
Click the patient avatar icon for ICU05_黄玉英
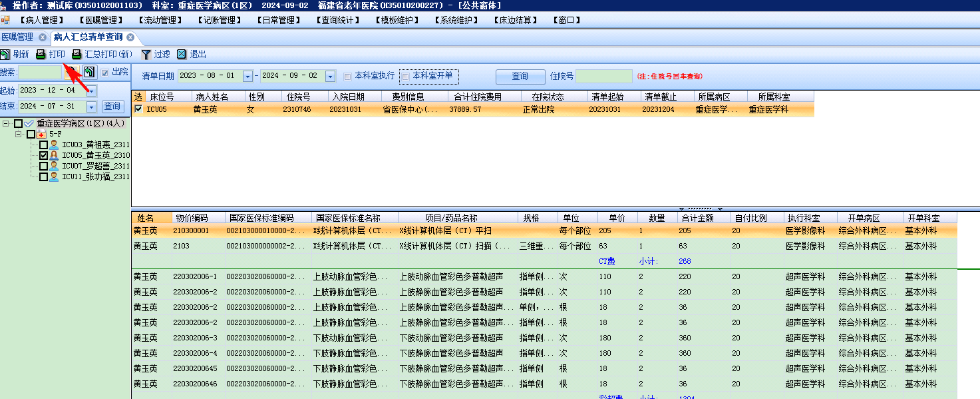pos(54,156)
